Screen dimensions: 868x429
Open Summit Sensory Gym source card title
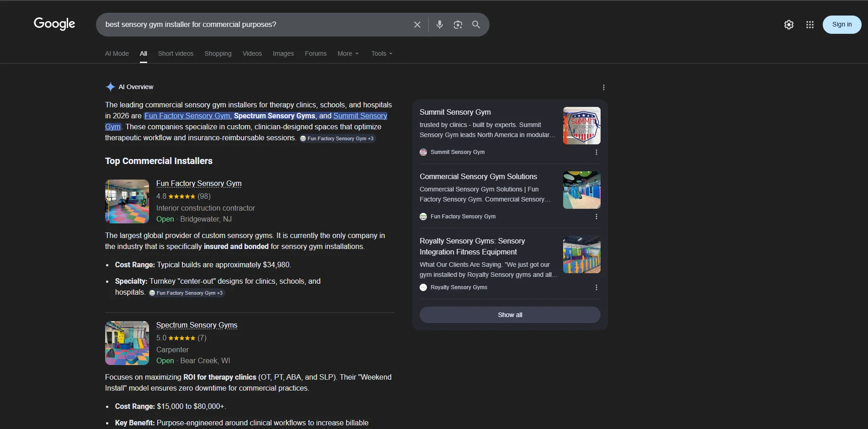tap(455, 112)
